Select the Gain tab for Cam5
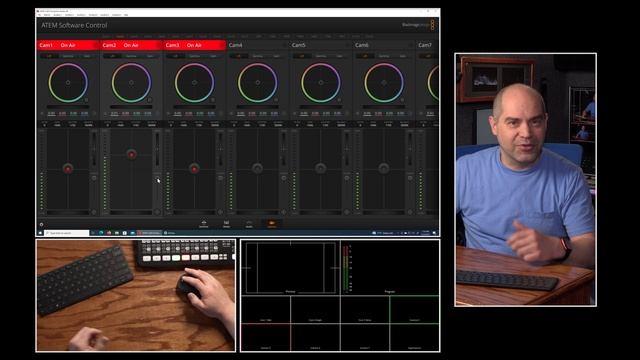The width and height of the screenshot is (640, 360). [x=340, y=56]
